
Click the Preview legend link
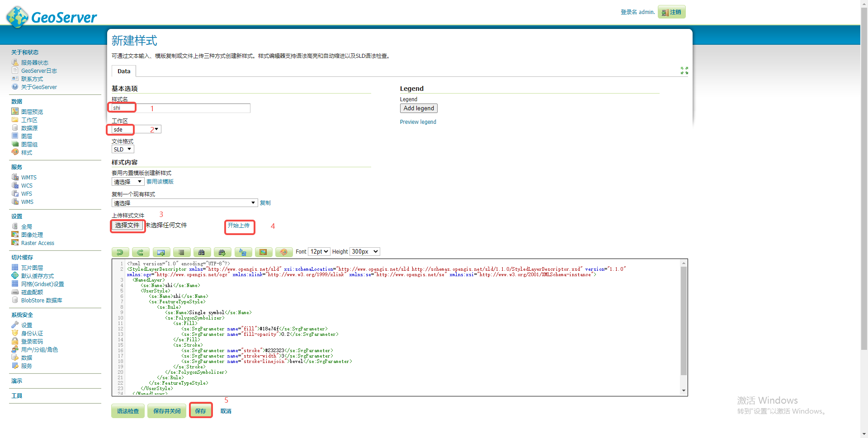(x=418, y=122)
